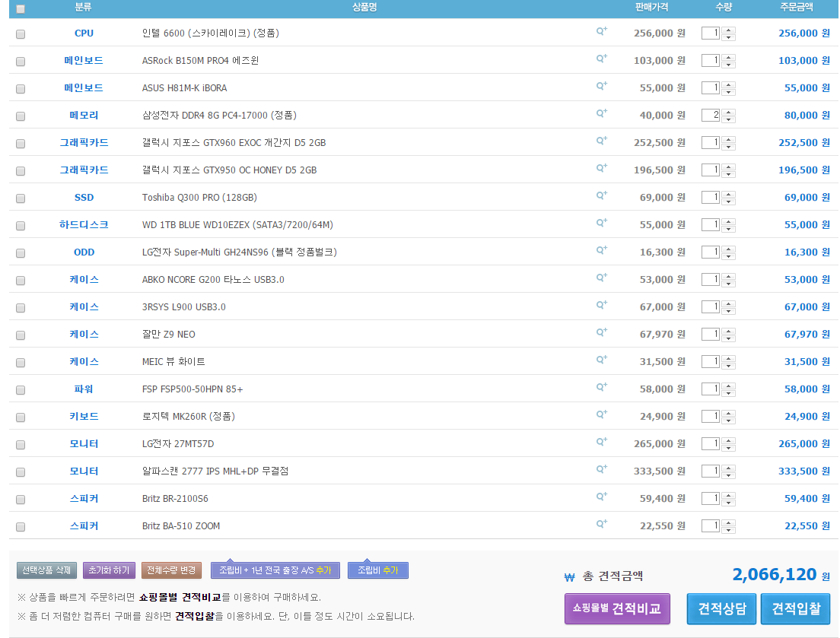Click the 메인보드 category link for ASUS H81M-K
840x638 pixels.
pyautogui.click(x=84, y=88)
